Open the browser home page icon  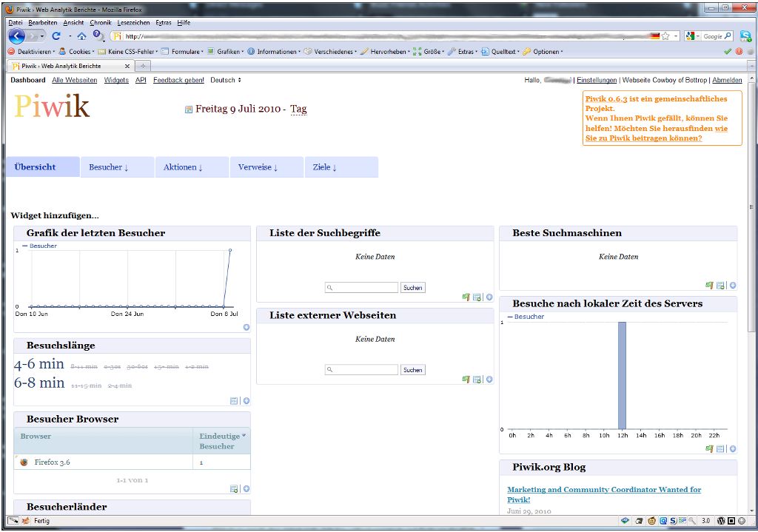(x=81, y=36)
